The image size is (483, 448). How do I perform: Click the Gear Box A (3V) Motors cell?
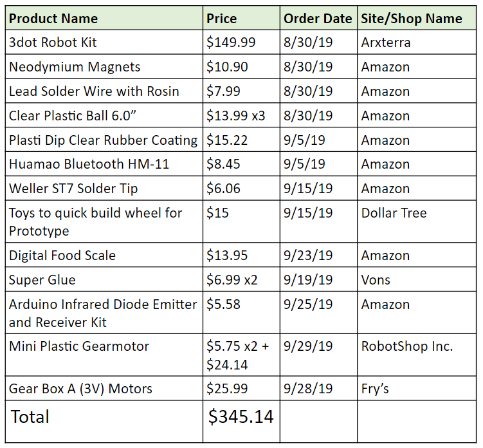point(104,388)
